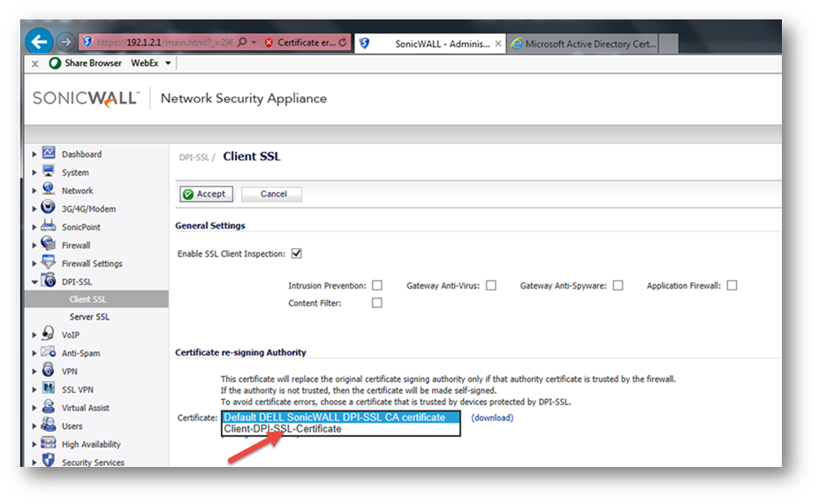
Task: Click the address bar search magnifier icon
Action: pyautogui.click(x=242, y=42)
